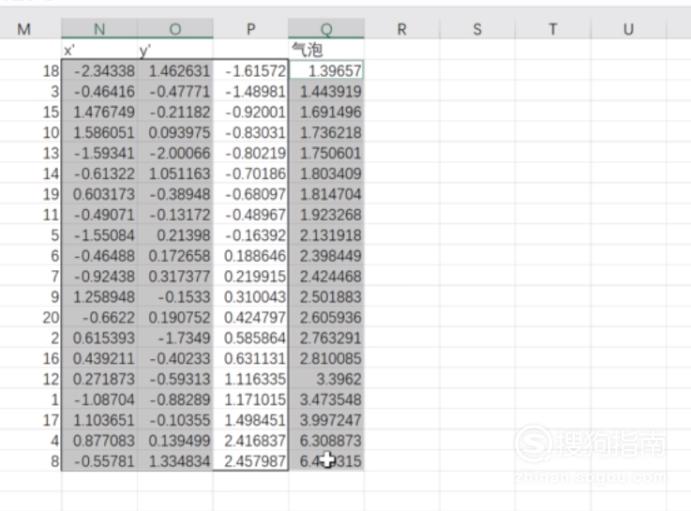
Task: Select column O header
Action: click(175, 29)
